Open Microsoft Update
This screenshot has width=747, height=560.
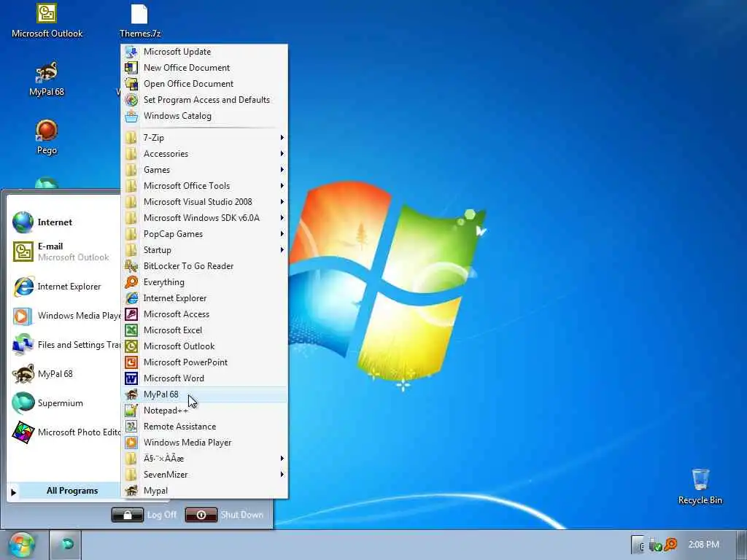204,52
